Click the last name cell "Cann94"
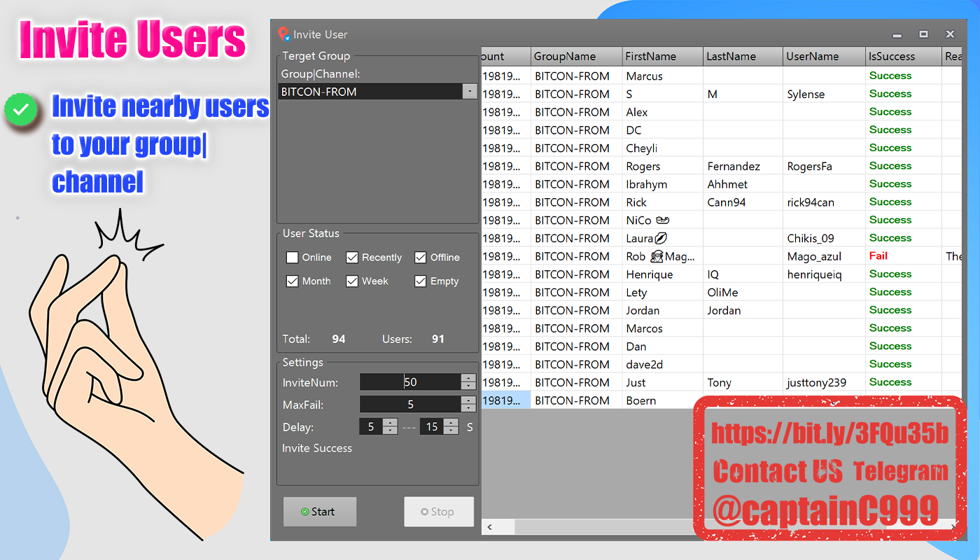Image resolution: width=980 pixels, height=560 pixels. click(x=743, y=202)
